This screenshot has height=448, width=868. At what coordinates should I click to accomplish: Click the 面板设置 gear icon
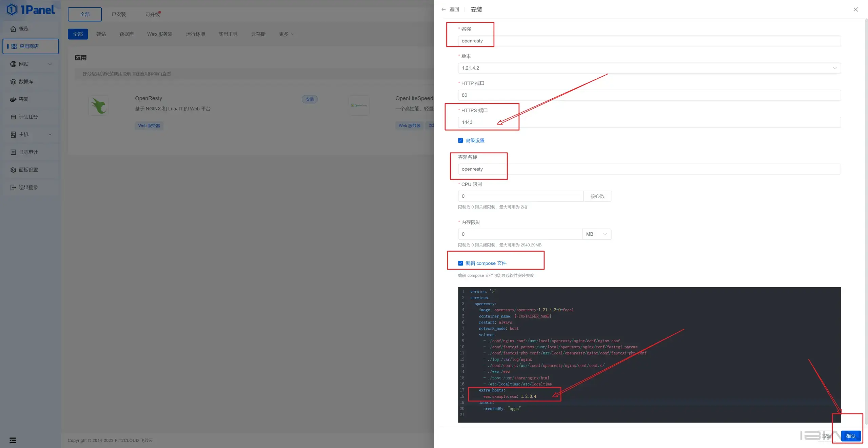pyautogui.click(x=13, y=170)
